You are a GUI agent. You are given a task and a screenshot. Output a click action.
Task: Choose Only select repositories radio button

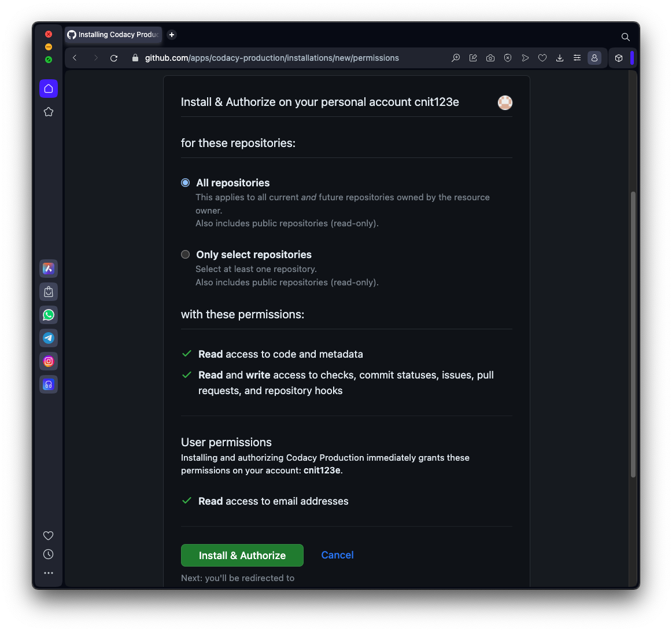pyautogui.click(x=186, y=255)
